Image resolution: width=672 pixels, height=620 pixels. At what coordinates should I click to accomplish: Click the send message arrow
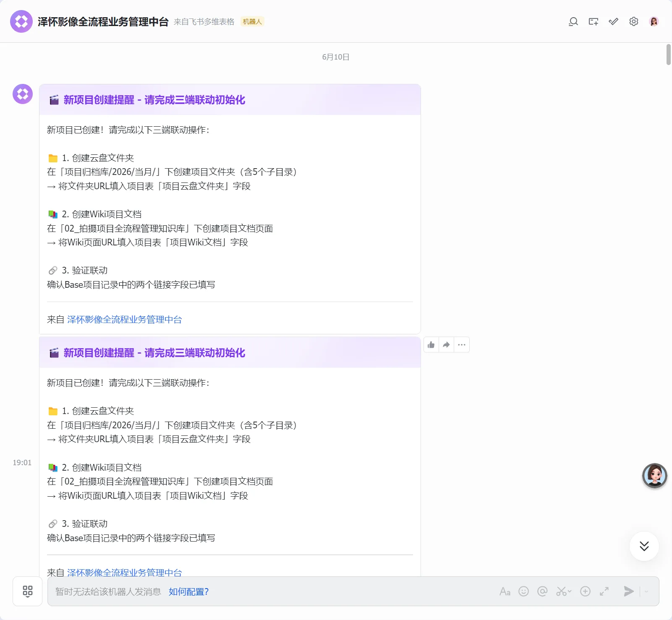point(628,591)
